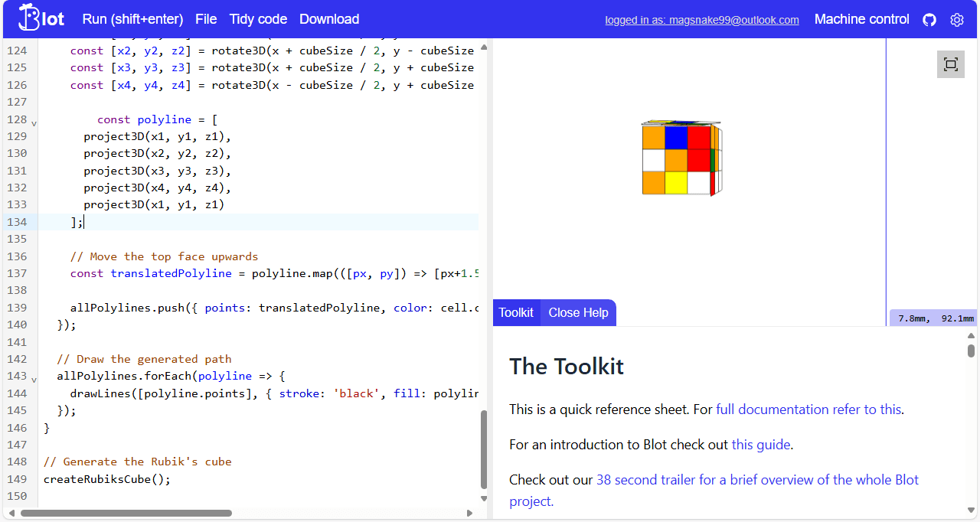Follow the 'this guide' link
This screenshot has width=980, height=522.
point(761,445)
